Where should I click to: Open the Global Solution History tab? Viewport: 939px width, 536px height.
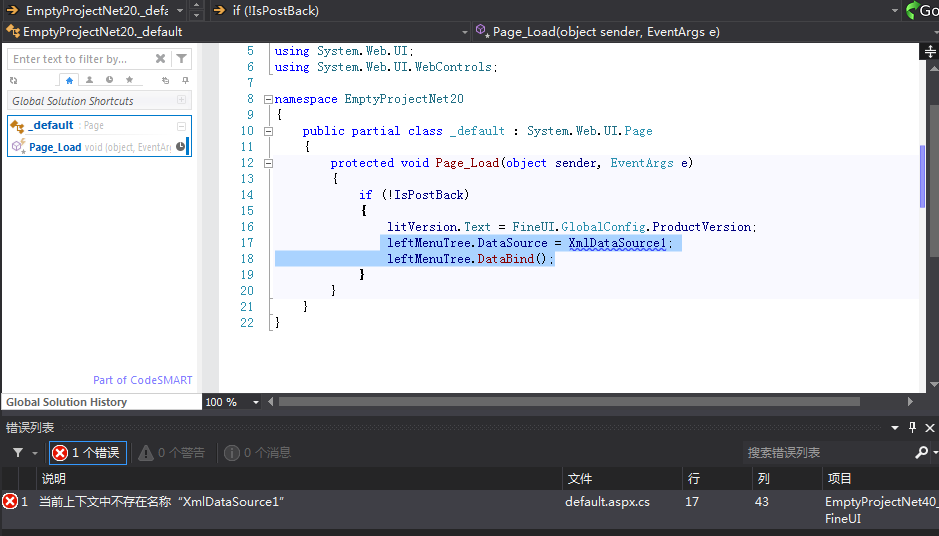[x=66, y=402]
